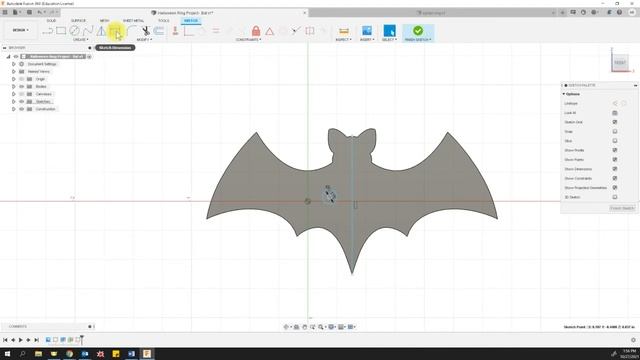Click the Save icon in title bar
The width and height of the screenshot is (640, 360).
click(29, 13)
